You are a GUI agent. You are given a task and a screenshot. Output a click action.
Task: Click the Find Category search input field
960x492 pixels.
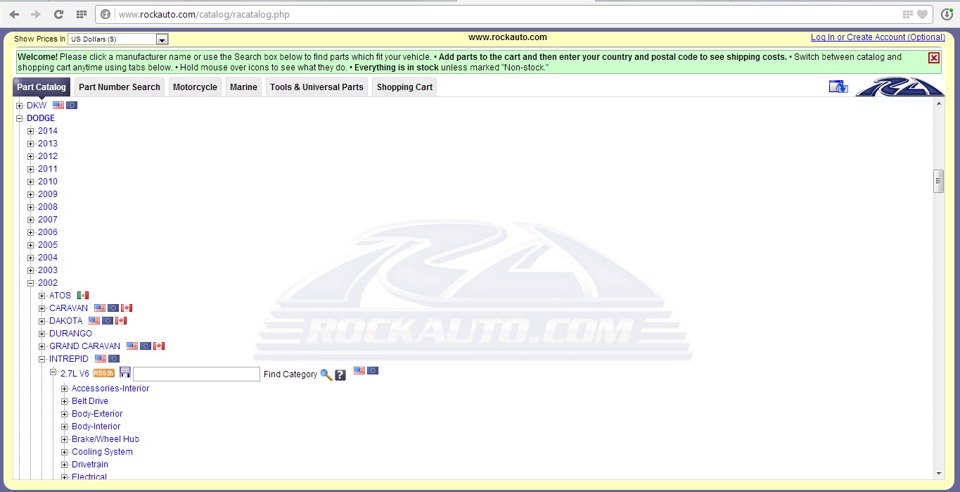pyautogui.click(x=197, y=374)
